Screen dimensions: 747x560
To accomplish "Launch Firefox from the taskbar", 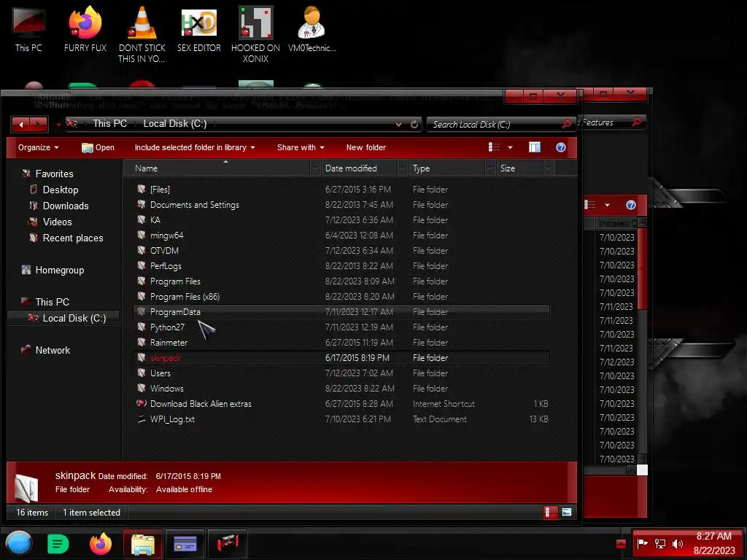I will coord(101,544).
